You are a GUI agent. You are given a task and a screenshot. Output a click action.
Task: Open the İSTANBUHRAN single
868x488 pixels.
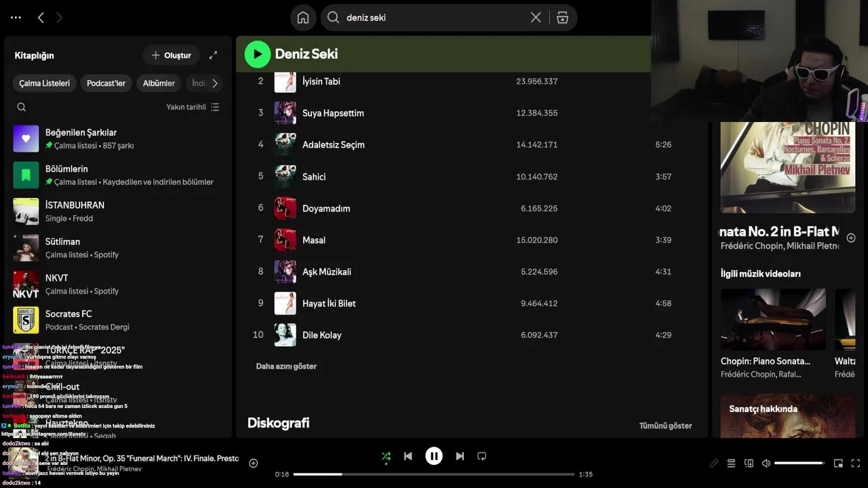pos(118,211)
